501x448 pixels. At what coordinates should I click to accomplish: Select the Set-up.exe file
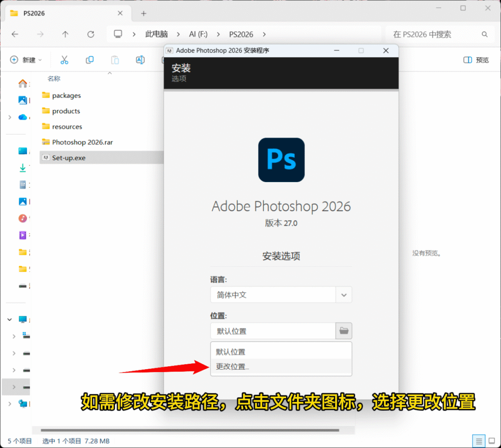point(68,158)
